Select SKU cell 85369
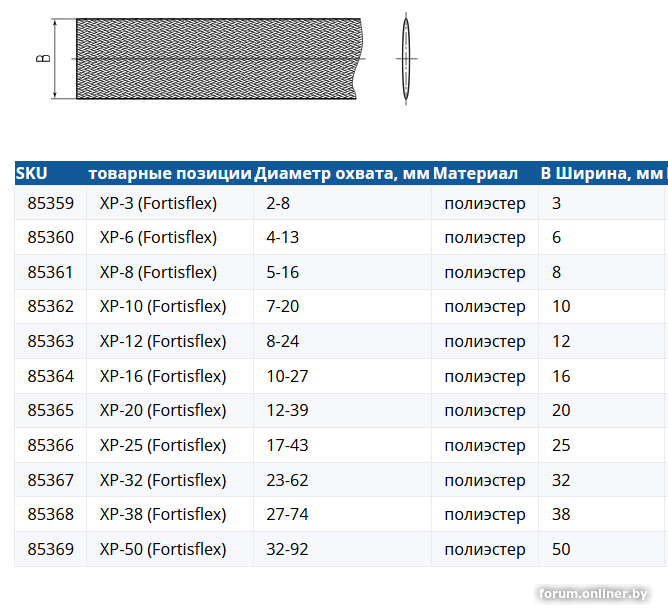 (x=51, y=549)
